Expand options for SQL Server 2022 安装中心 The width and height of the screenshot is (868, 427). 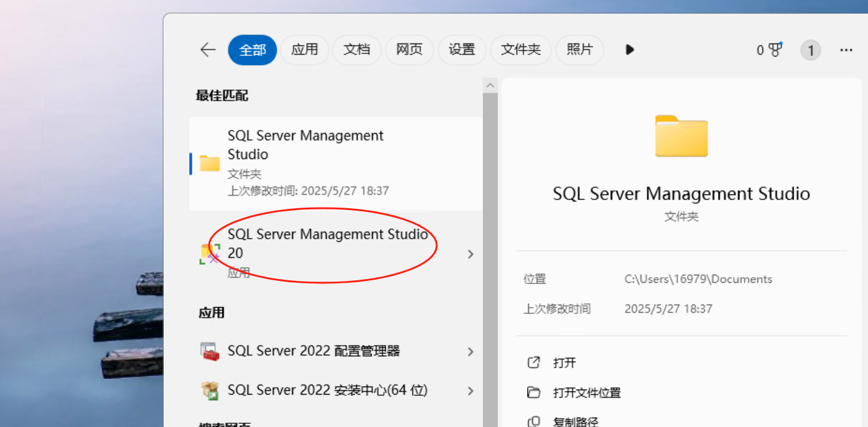tap(471, 390)
